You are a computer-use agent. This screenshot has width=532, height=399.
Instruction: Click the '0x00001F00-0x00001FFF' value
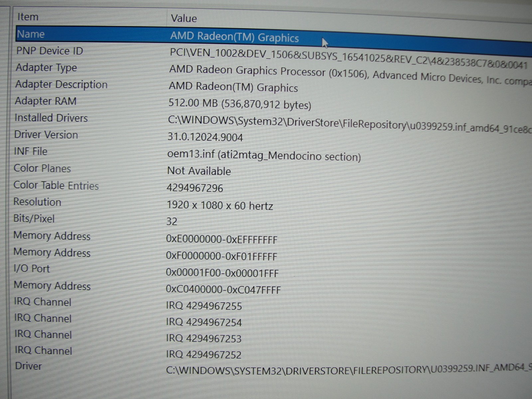(222, 273)
